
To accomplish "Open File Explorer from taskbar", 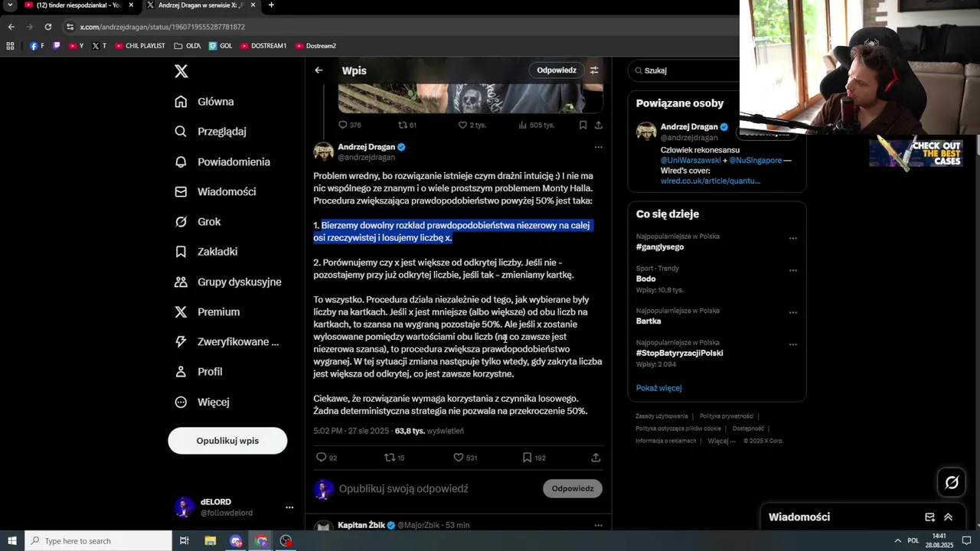I will coord(210,541).
